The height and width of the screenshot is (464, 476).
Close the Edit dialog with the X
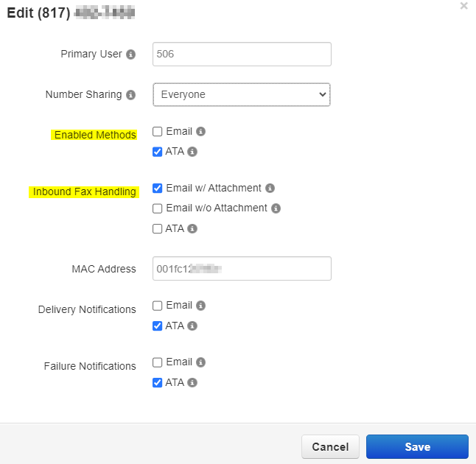point(463,6)
